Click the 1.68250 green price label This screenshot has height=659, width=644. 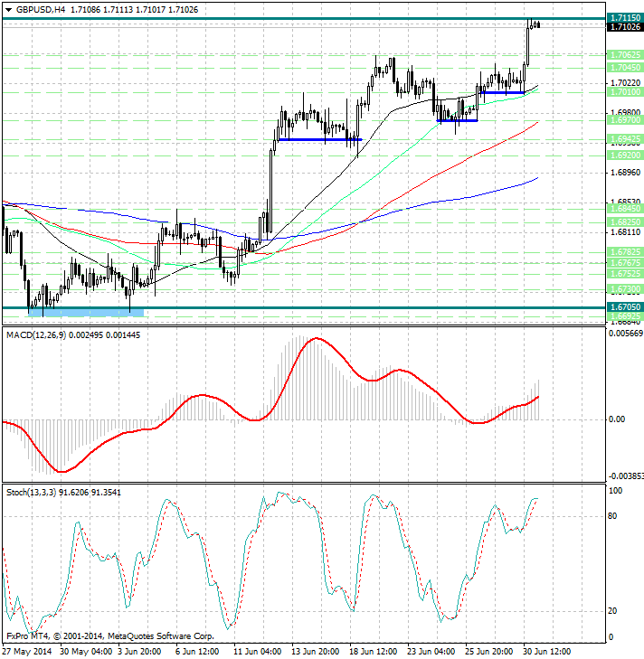[625, 221]
